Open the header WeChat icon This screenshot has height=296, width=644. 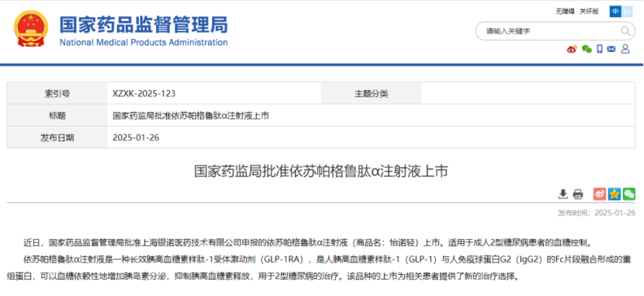click(x=587, y=50)
